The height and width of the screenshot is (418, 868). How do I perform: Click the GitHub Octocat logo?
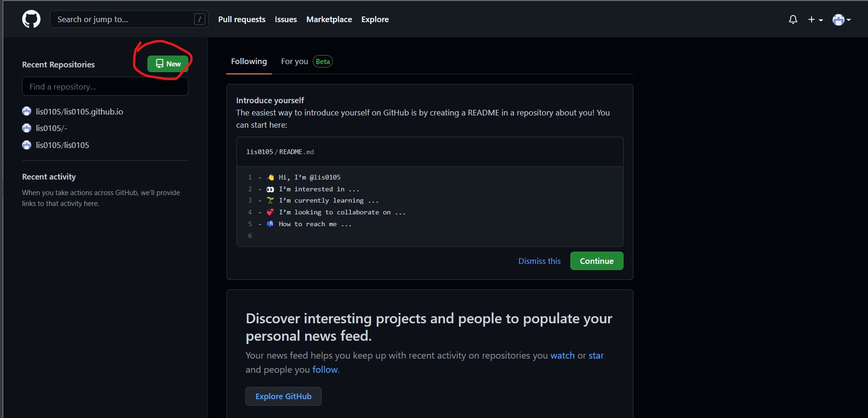click(31, 19)
